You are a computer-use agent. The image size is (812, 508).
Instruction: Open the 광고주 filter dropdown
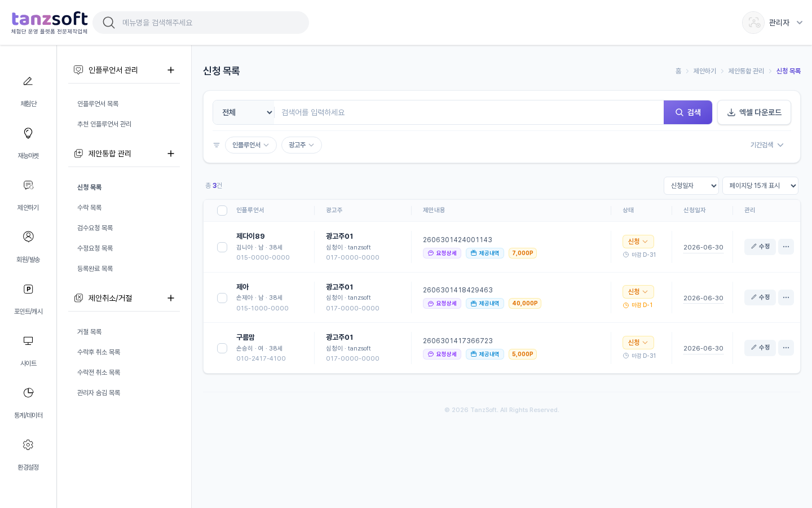pos(302,145)
